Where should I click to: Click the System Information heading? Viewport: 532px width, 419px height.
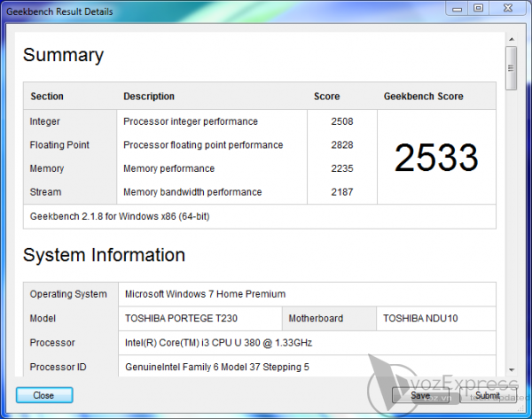click(x=104, y=255)
